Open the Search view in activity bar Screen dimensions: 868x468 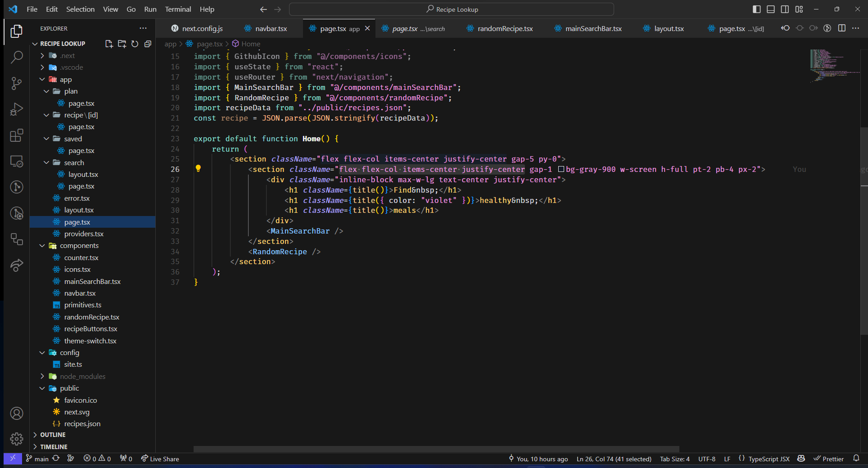(x=17, y=57)
